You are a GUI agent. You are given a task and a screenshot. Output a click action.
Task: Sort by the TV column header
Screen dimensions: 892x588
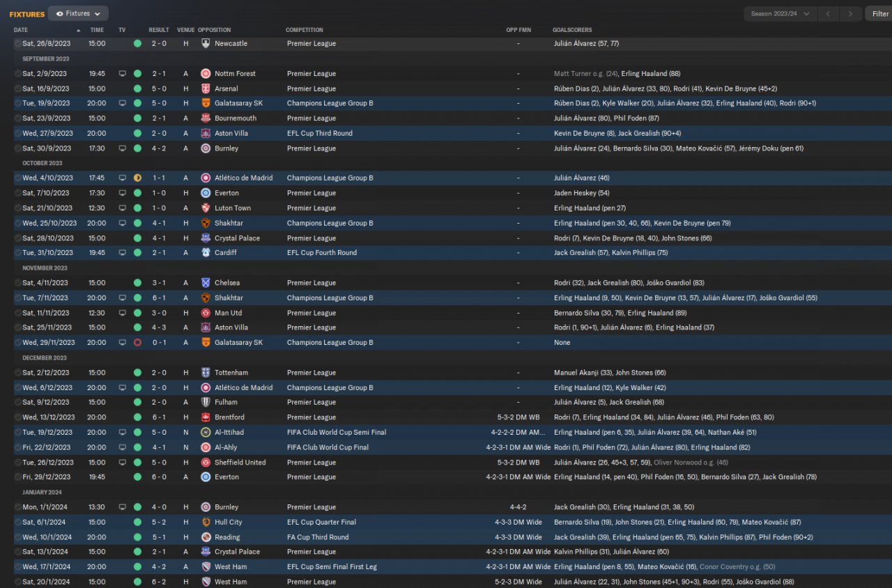click(122, 30)
